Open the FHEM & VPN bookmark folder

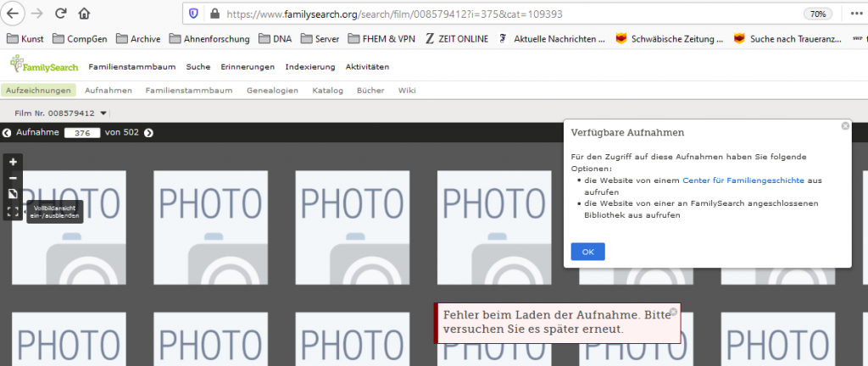[x=381, y=39]
